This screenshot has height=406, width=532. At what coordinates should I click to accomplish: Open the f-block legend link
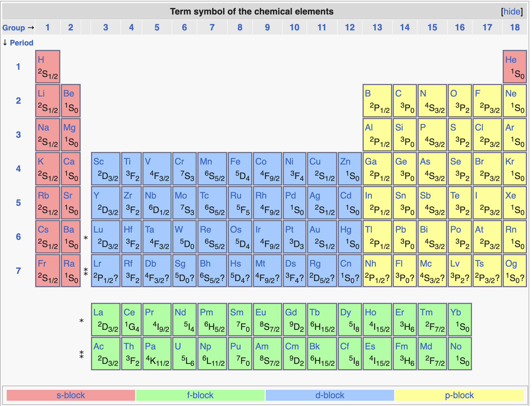tap(200, 395)
